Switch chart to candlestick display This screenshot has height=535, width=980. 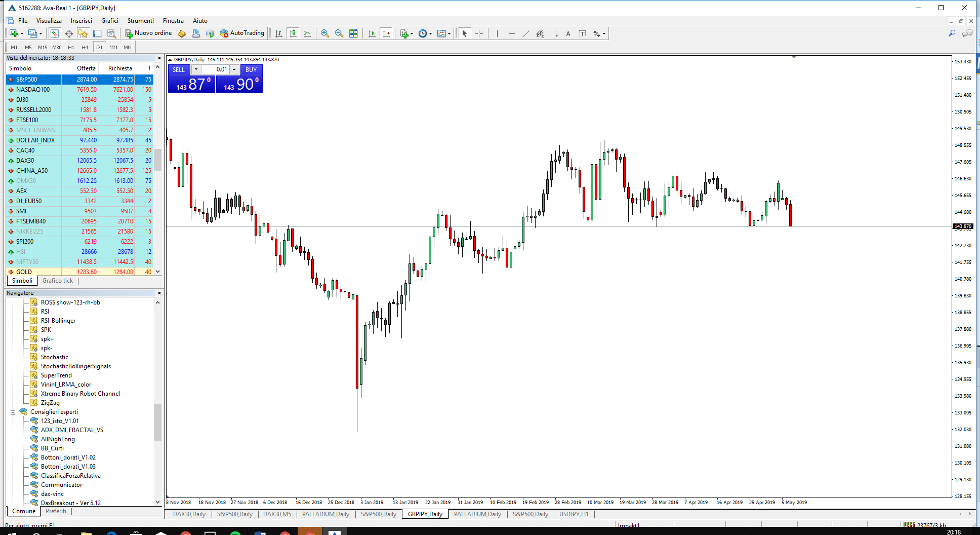pos(293,33)
